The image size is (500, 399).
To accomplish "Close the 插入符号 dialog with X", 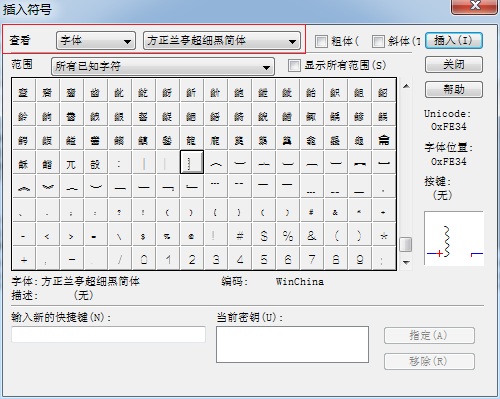I will pyautogui.click(x=475, y=6).
